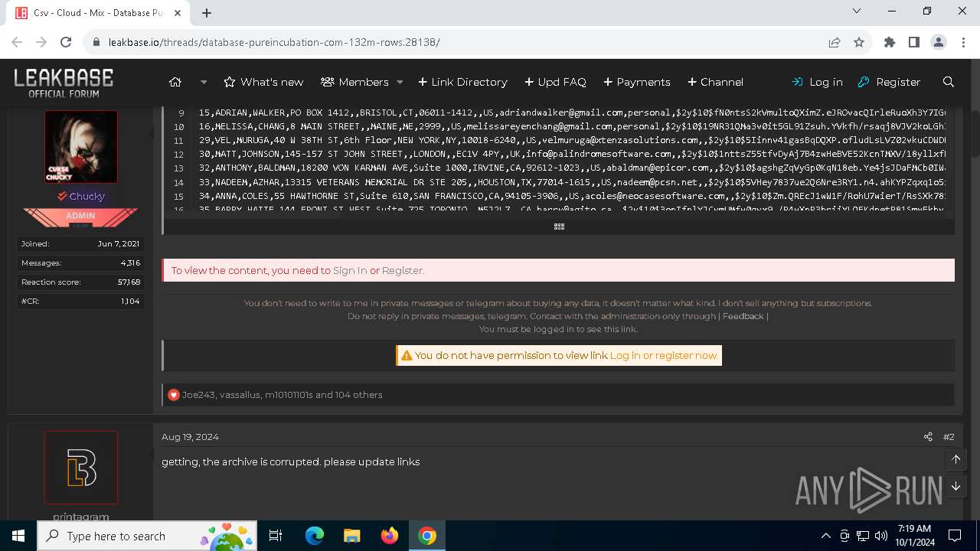Click the Leakbase Official Forum logo
Viewport: 980px width, 551px height.
64,82
